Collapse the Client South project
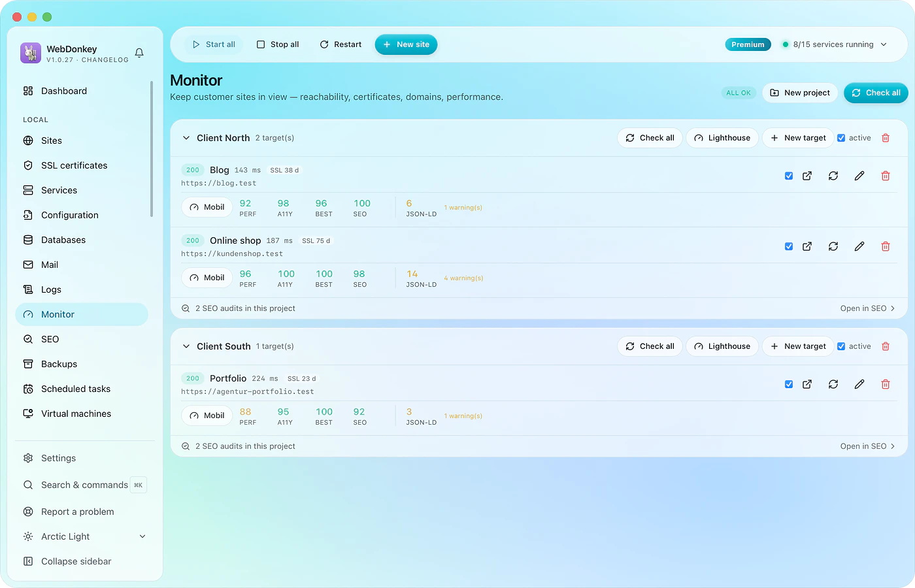 (x=186, y=346)
